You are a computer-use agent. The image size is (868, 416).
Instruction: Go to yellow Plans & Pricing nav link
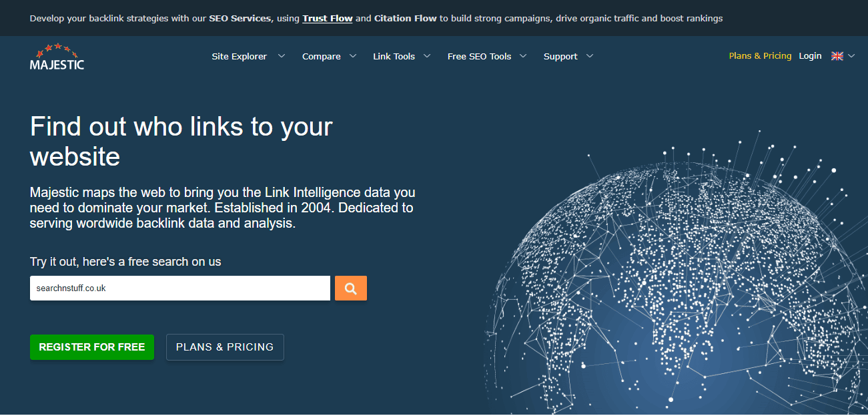coord(760,56)
